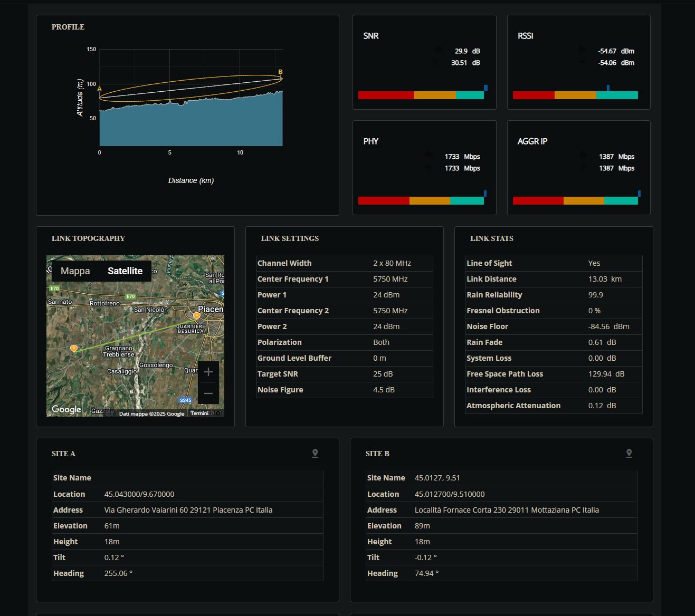Click the rain cloud icon in PHY panel
The width and height of the screenshot is (695, 616).
click(x=430, y=156)
